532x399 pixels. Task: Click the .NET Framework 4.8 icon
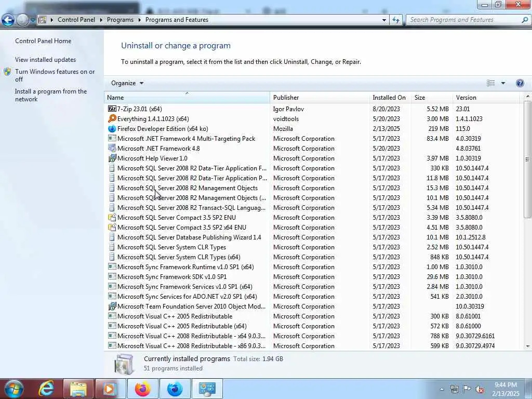112,148
